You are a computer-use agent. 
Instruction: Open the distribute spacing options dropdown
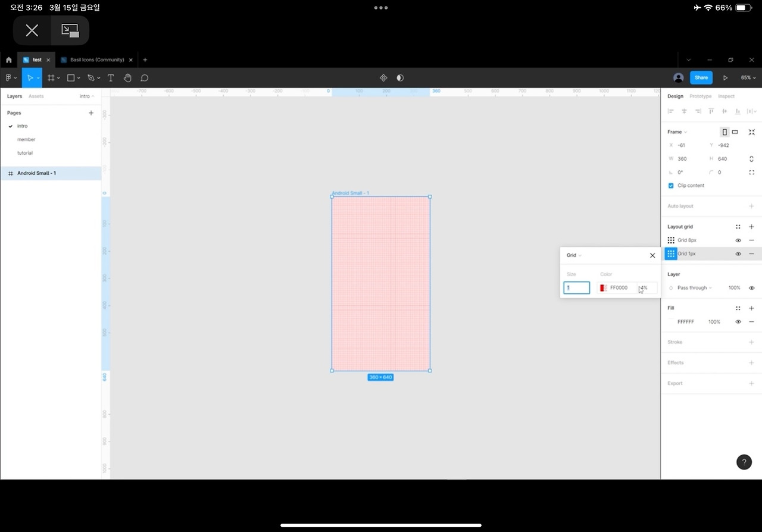click(752, 111)
